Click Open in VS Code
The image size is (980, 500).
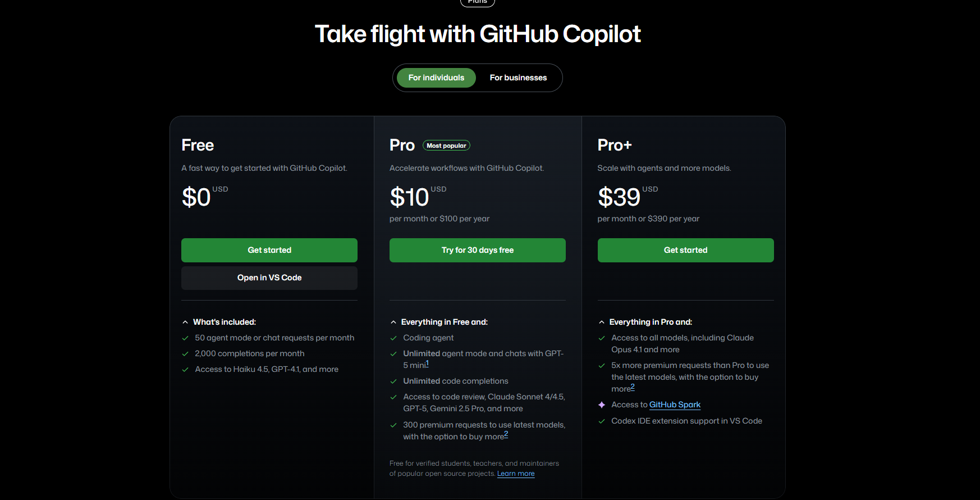[269, 278]
